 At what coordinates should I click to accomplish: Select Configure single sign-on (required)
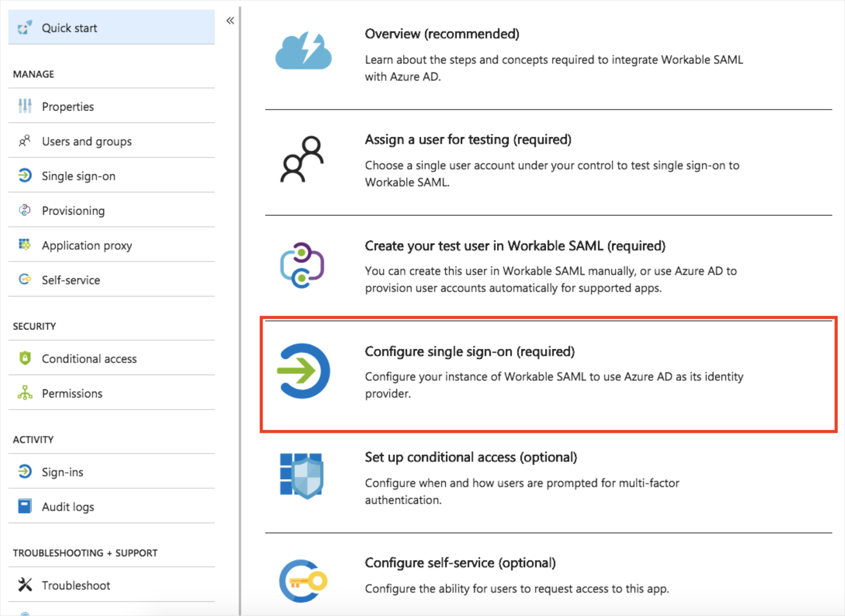549,374
